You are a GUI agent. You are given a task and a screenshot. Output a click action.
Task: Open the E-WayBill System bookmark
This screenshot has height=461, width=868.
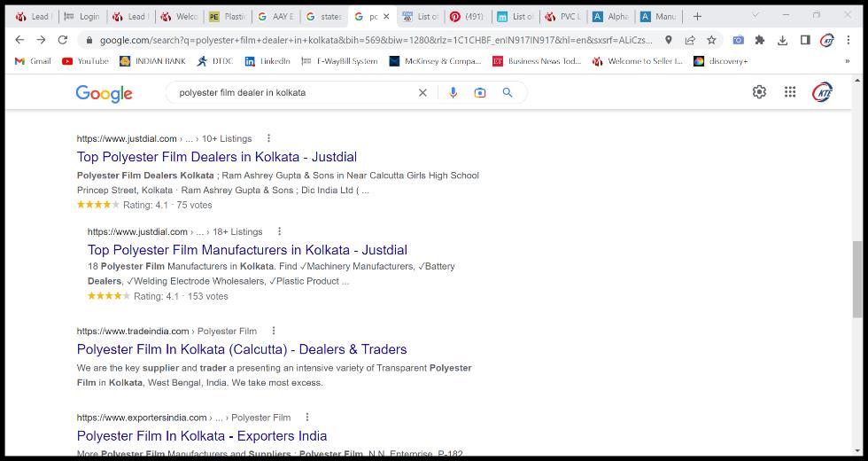click(339, 61)
